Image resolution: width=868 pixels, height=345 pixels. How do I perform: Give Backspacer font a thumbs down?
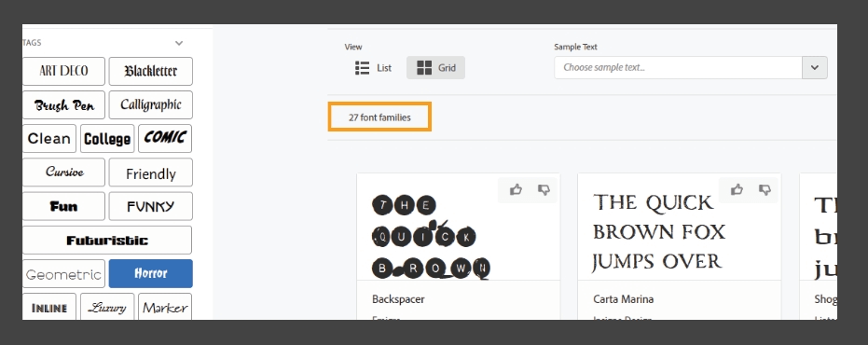(544, 190)
